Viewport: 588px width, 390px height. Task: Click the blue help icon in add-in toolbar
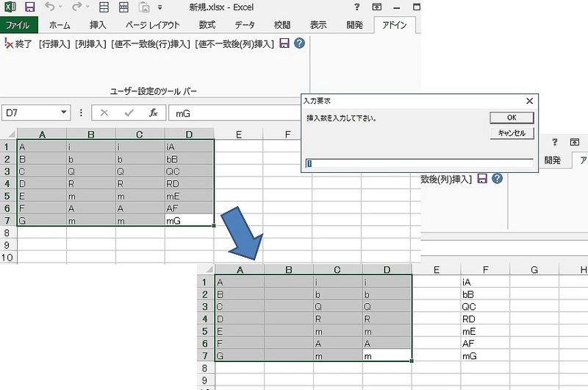[299, 44]
